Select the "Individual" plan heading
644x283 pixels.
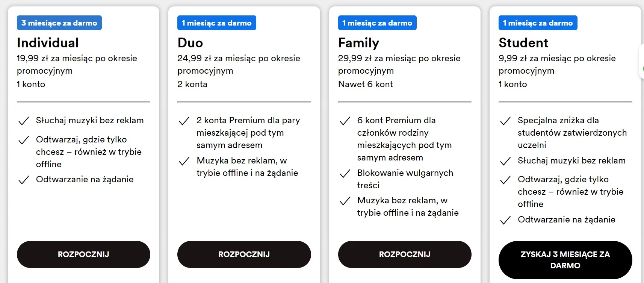click(47, 42)
